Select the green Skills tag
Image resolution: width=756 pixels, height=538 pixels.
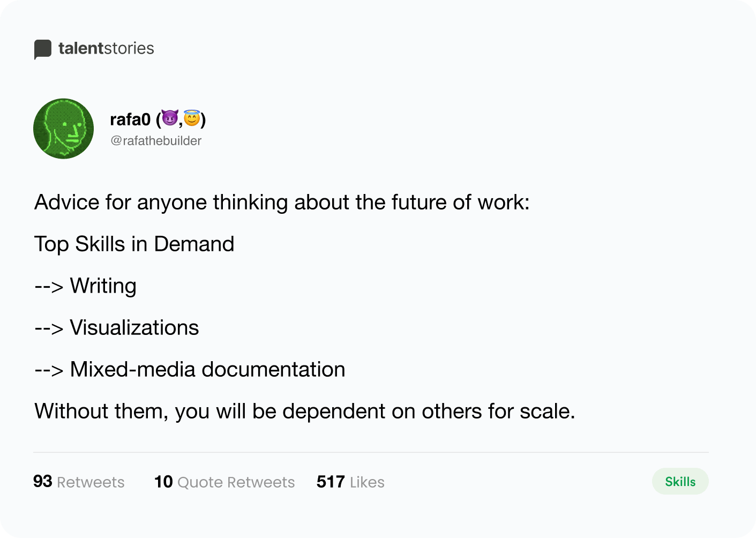[680, 481]
